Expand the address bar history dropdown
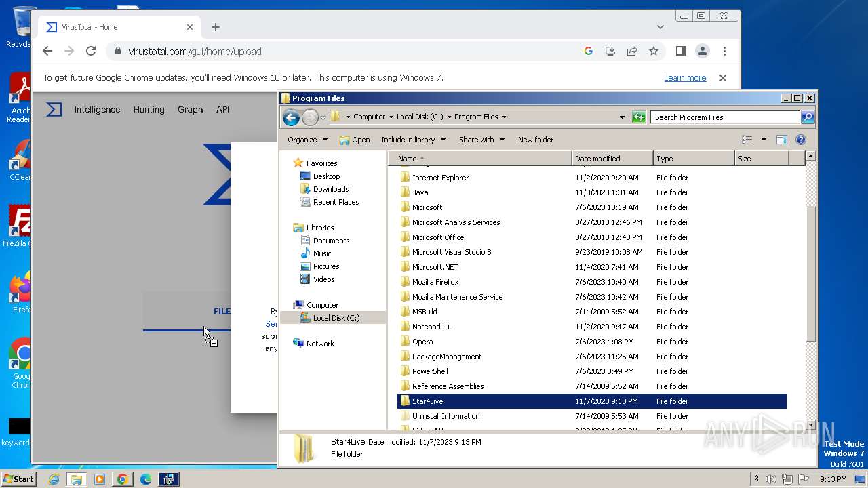The width and height of the screenshot is (868, 488). click(622, 117)
